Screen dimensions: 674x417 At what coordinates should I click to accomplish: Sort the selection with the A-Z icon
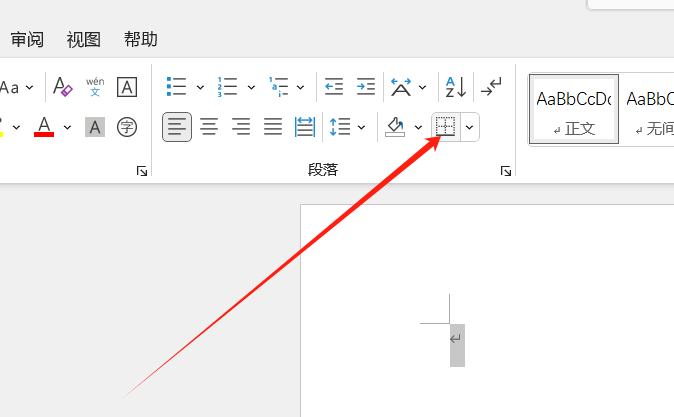pos(455,87)
